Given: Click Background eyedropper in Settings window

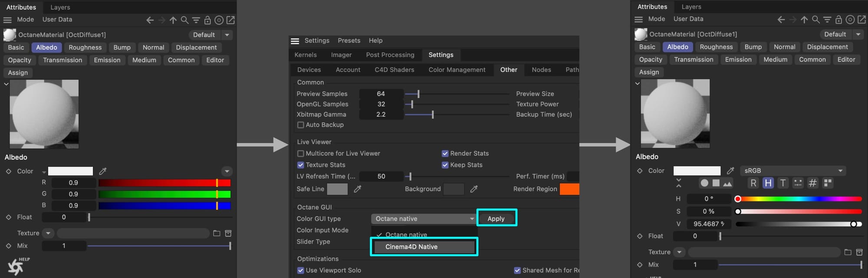Looking at the screenshot, I should [x=474, y=189].
